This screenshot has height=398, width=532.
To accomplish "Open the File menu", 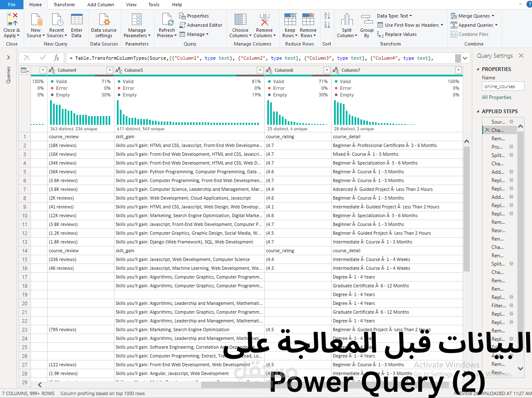I will coord(12,5).
